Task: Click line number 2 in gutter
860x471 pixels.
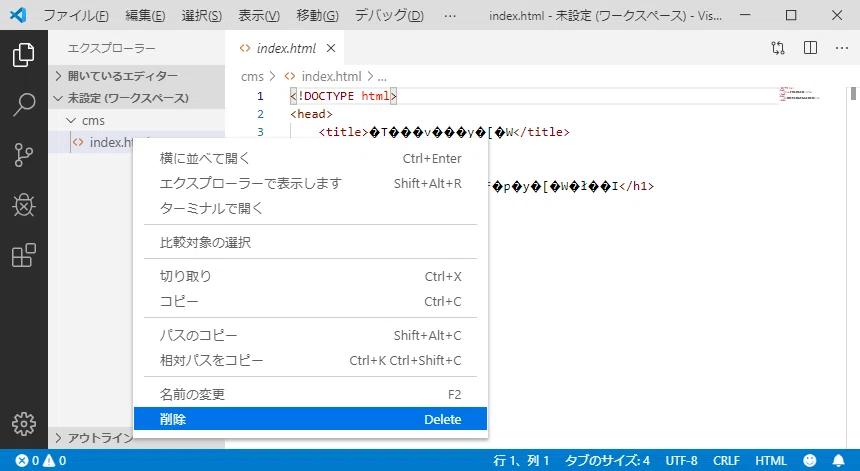Action: pos(261,114)
